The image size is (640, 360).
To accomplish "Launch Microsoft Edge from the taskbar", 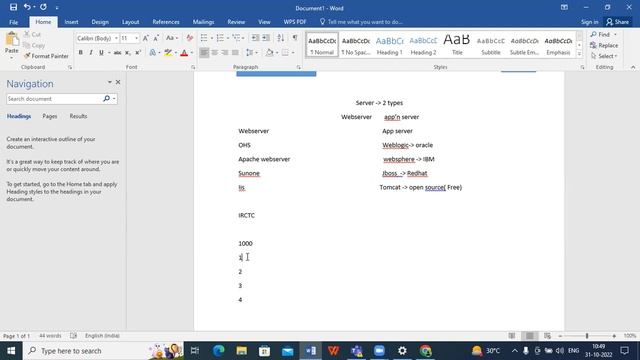I will point(219,351).
